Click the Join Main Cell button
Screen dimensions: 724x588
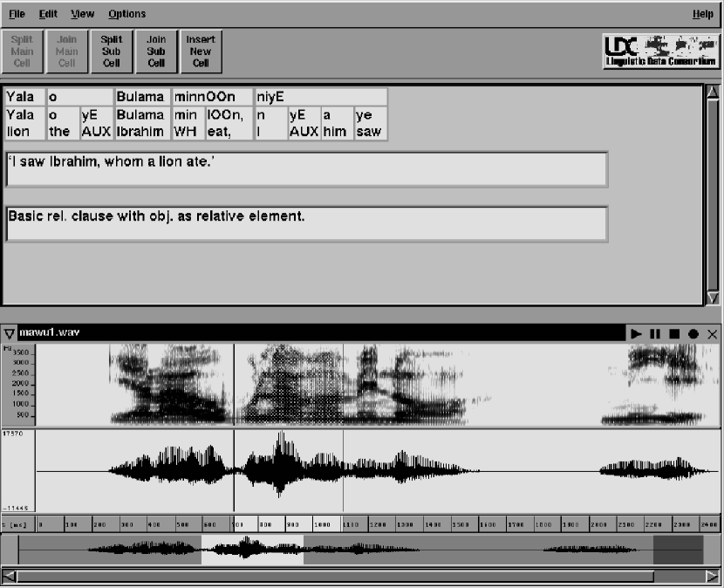(67, 51)
